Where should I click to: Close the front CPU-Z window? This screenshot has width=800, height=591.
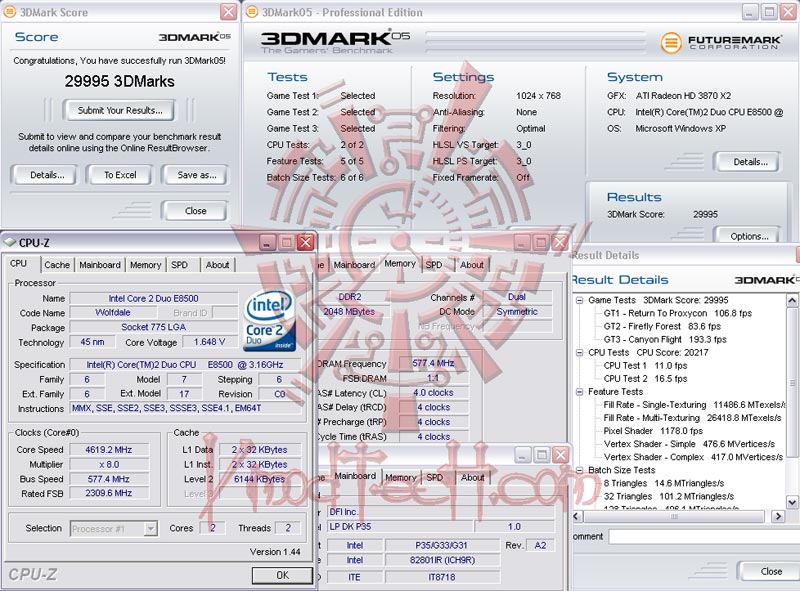click(306, 242)
